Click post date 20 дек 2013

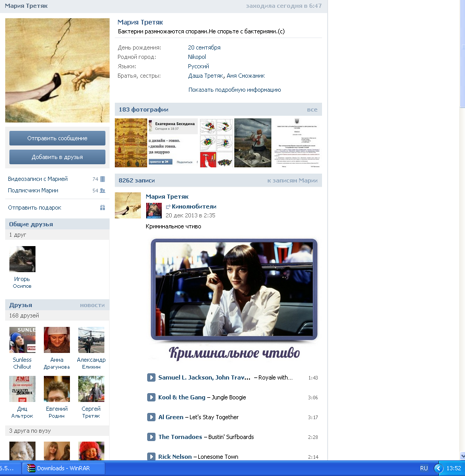tap(190, 215)
